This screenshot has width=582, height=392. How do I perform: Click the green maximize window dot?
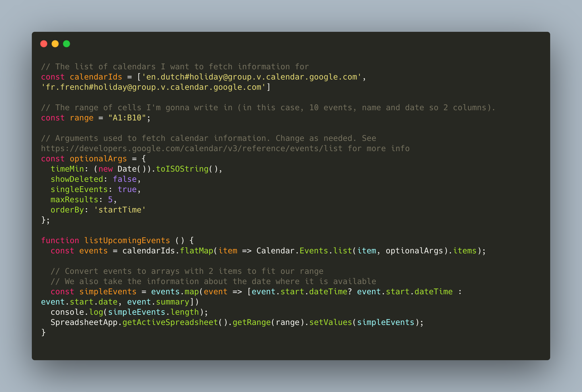[66, 44]
